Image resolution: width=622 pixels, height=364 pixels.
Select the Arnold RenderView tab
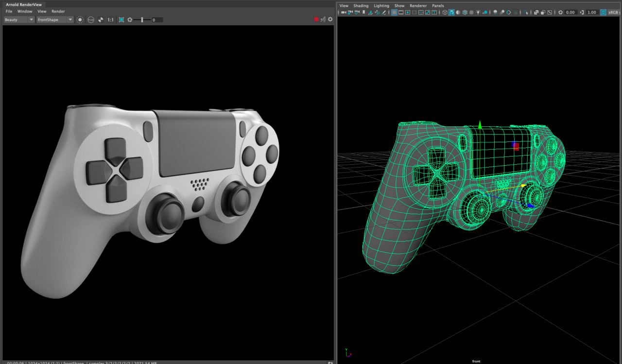tap(23, 4)
